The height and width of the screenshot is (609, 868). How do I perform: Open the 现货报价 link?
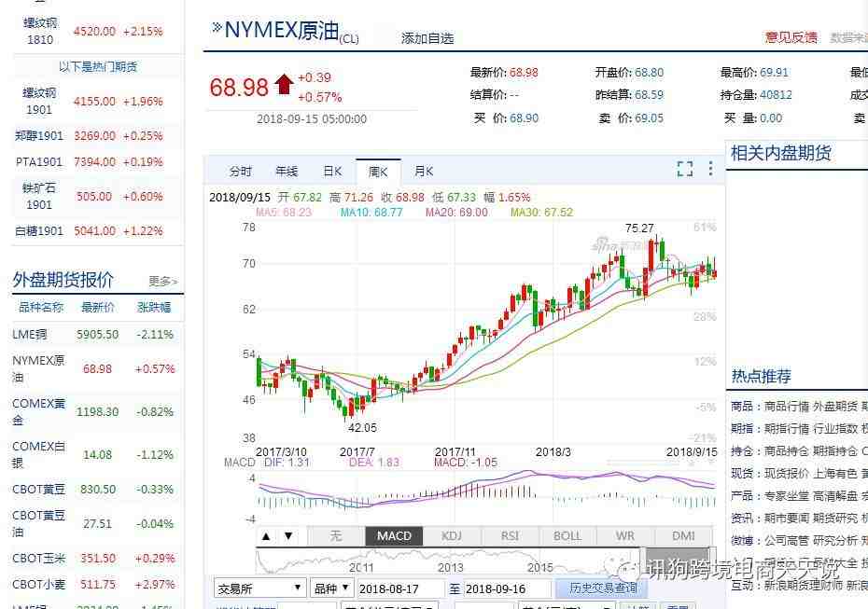tap(786, 474)
